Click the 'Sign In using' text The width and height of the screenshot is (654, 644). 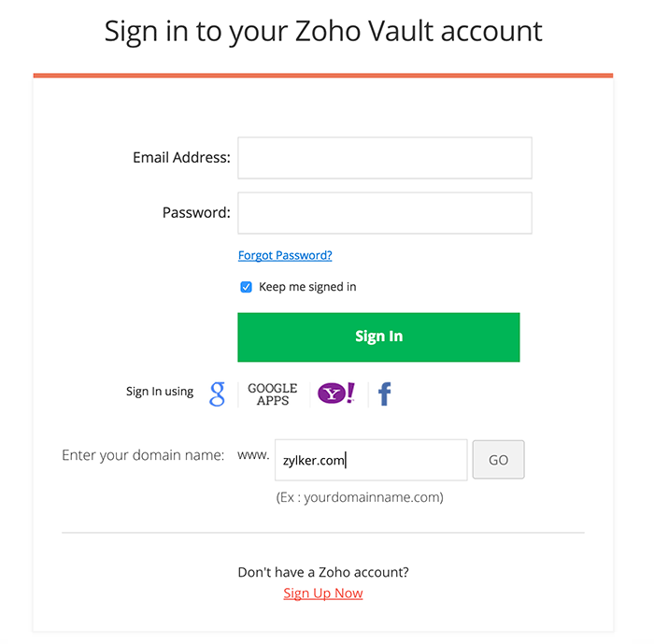(160, 392)
